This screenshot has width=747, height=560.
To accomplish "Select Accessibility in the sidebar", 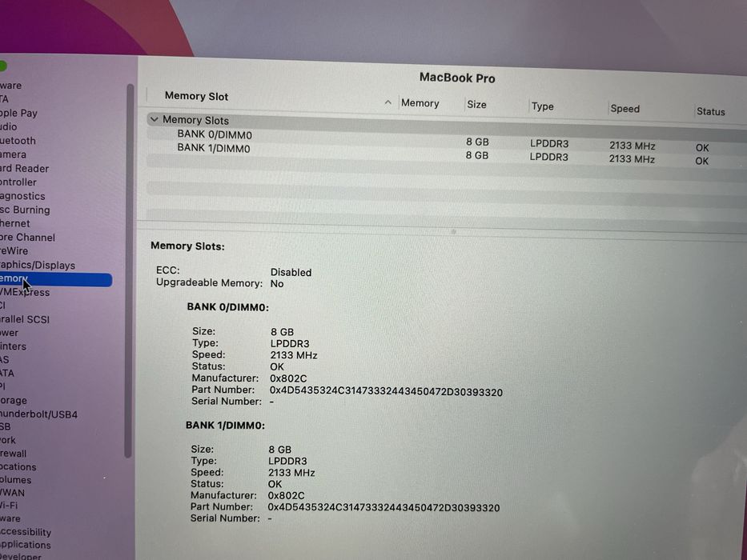I will pyautogui.click(x=26, y=532).
